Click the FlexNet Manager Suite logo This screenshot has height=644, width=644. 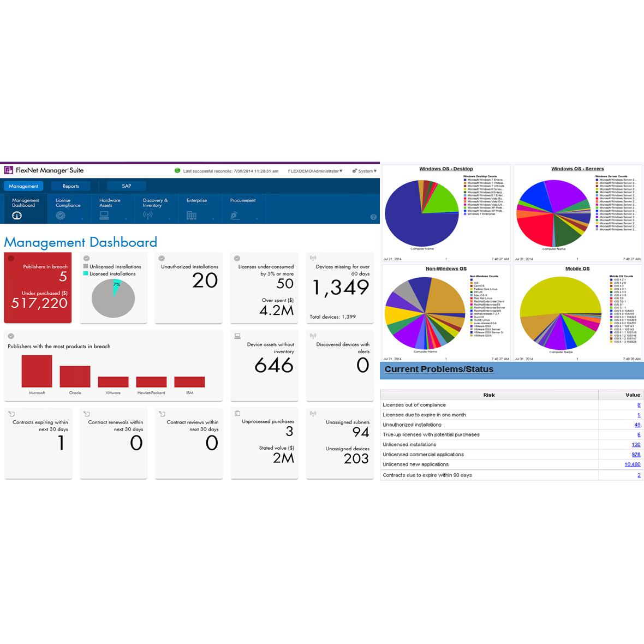point(9,170)
